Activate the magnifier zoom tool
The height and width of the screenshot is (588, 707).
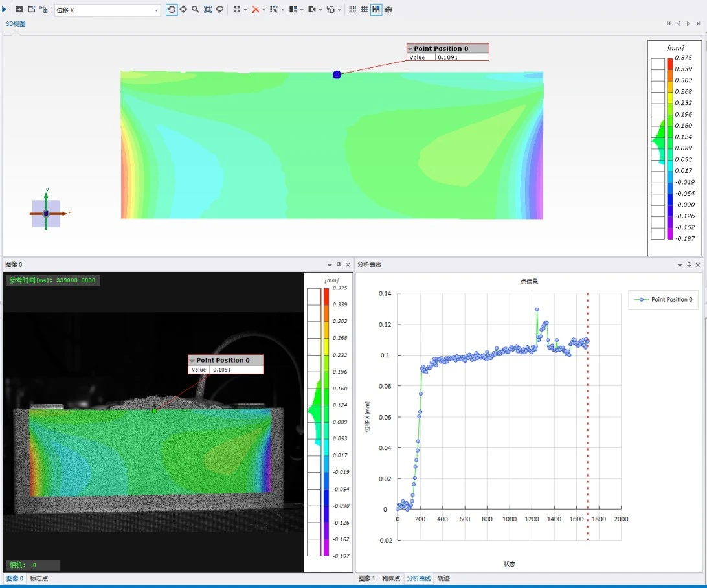point(195,10)
